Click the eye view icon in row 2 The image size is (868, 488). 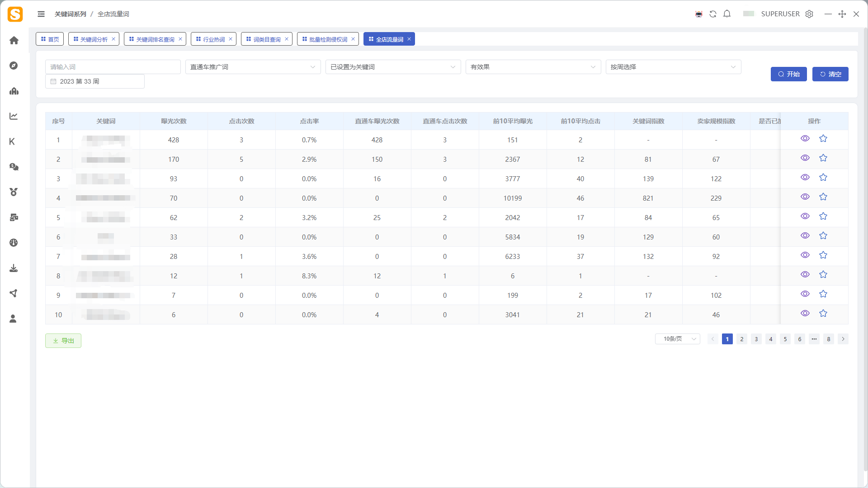click(x=805, y=158)
